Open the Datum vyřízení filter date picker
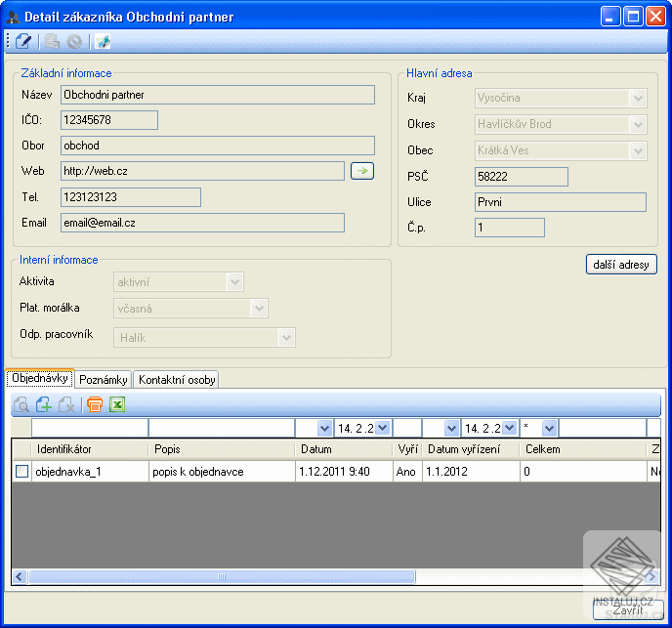Viewport: 672px width, 628px height. tap(509, 428)
